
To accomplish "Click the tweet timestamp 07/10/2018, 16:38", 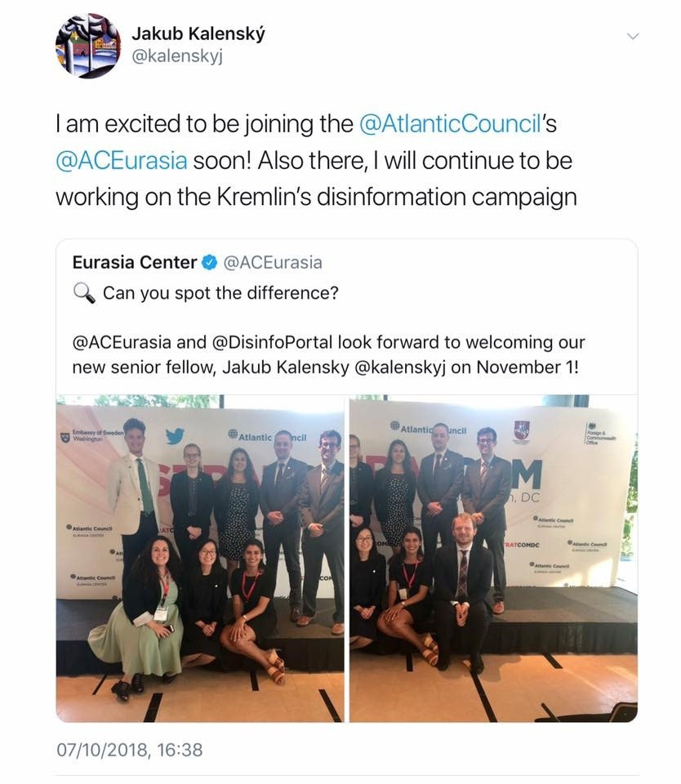I will click(130, 750).
